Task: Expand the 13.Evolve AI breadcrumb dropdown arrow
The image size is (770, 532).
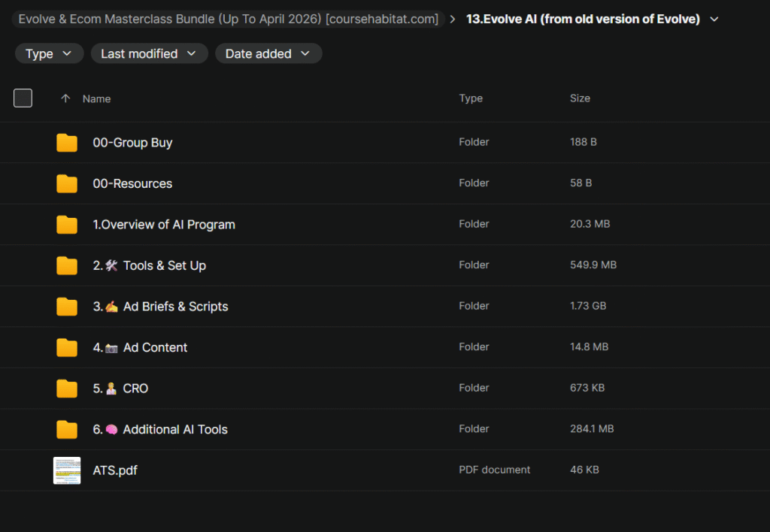Action: [714, 19]
